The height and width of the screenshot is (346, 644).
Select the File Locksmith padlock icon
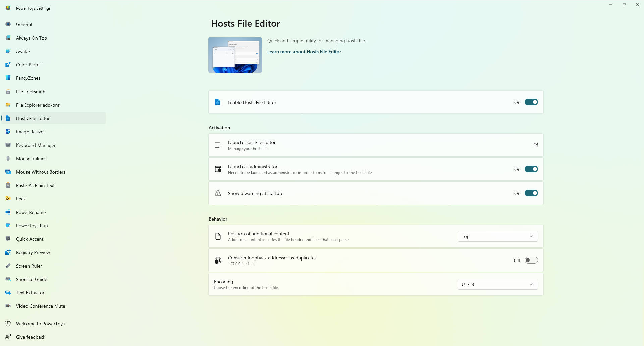click(x=8, y=92)
